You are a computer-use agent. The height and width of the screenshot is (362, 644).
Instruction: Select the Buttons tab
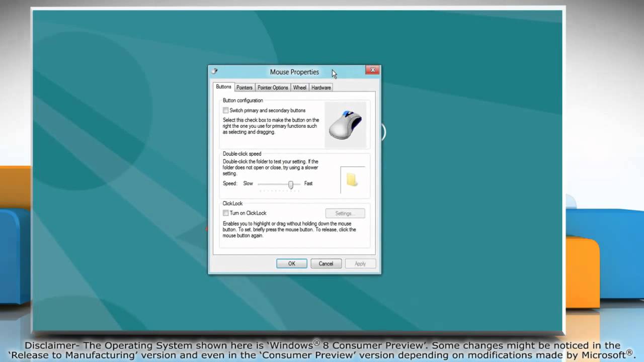click(x=223, y=87)
